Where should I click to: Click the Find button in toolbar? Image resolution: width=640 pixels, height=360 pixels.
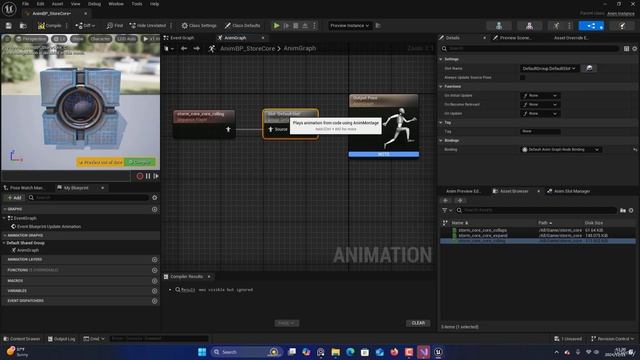(x=115, y=26)
